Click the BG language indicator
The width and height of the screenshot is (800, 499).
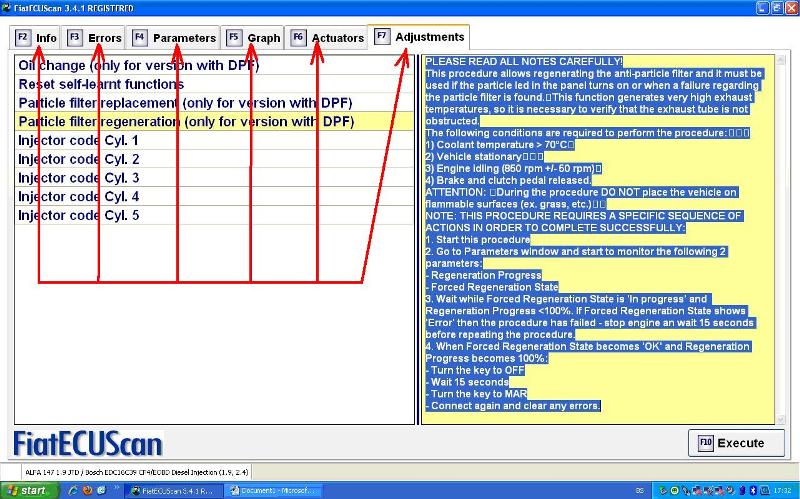(x=640, y=490)
